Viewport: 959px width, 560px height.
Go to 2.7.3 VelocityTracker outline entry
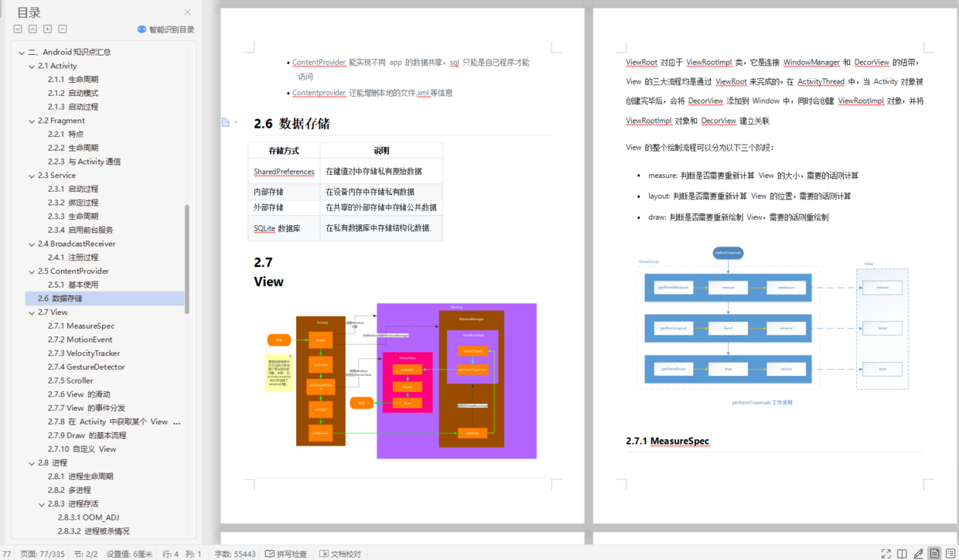[84, 353]
